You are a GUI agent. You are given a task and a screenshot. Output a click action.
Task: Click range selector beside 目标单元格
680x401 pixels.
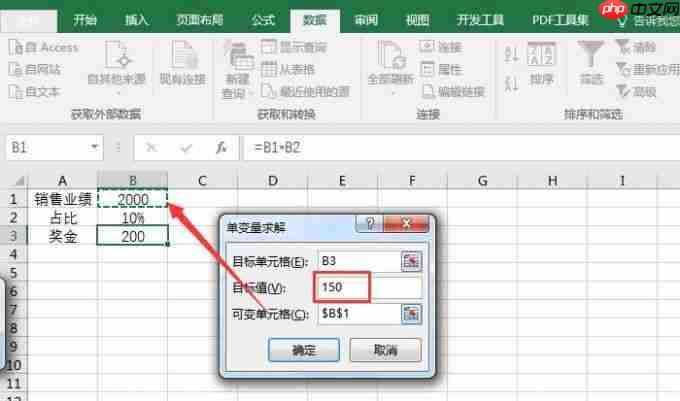click(411, 261)
